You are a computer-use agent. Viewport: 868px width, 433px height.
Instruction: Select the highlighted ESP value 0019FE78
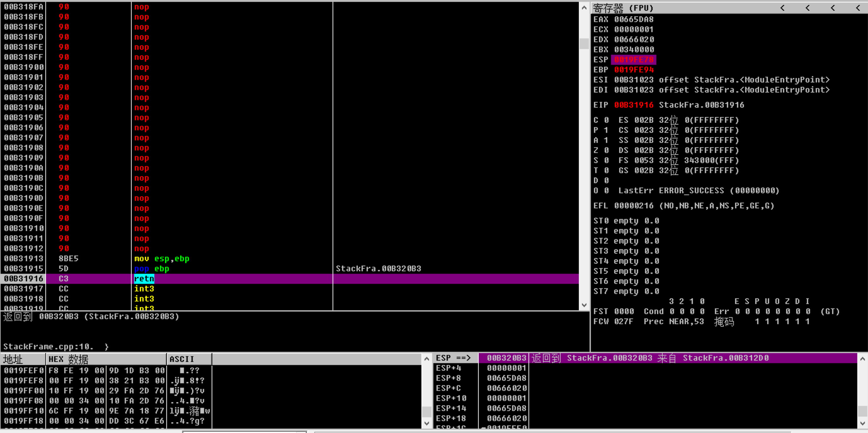tap(634, 60)
